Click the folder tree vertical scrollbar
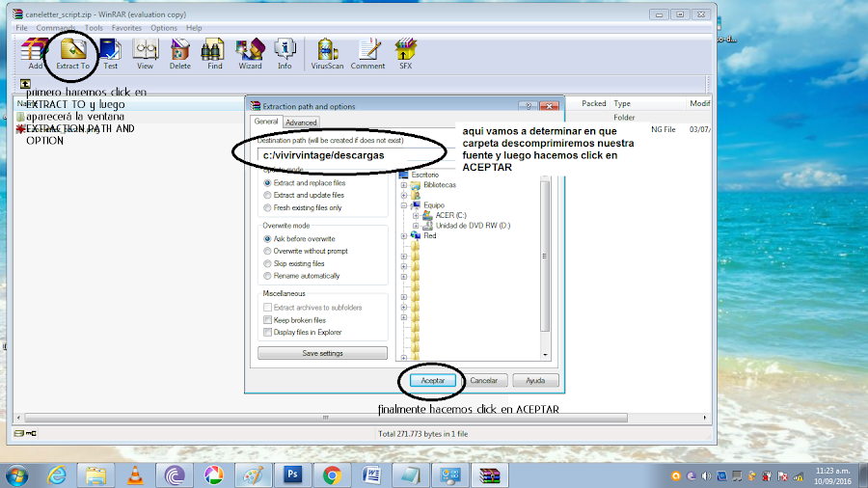868x488 pixels. 545,257
